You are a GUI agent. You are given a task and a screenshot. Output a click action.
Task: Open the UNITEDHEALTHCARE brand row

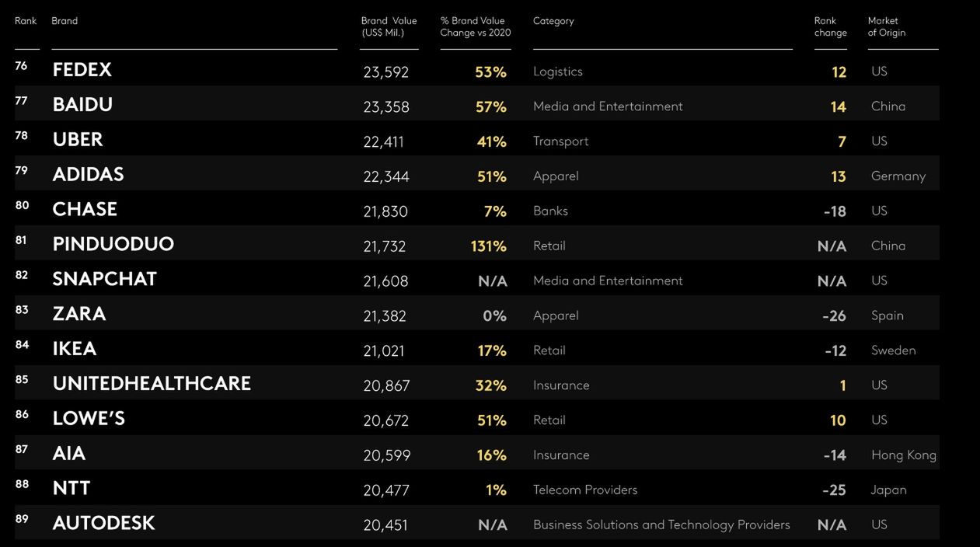point(152,384)
